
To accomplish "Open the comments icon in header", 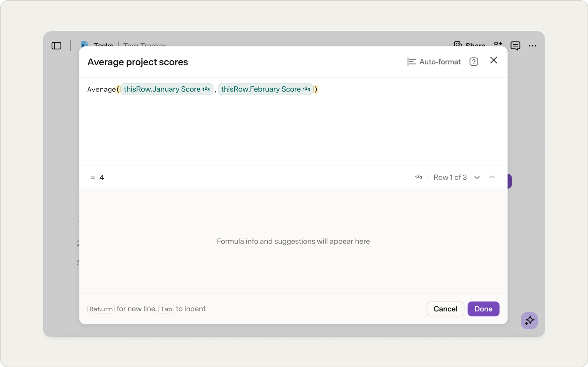I will 515,46.
